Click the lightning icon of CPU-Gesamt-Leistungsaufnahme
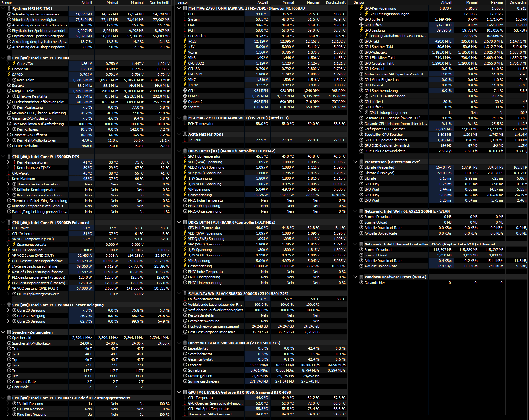The width and height of the screenshot is (529, 420). [x=9, y=261]
